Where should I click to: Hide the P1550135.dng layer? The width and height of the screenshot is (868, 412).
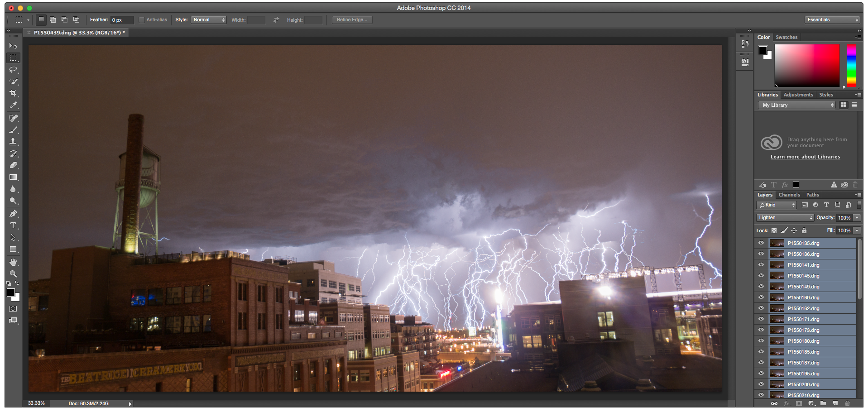point(761,243)
